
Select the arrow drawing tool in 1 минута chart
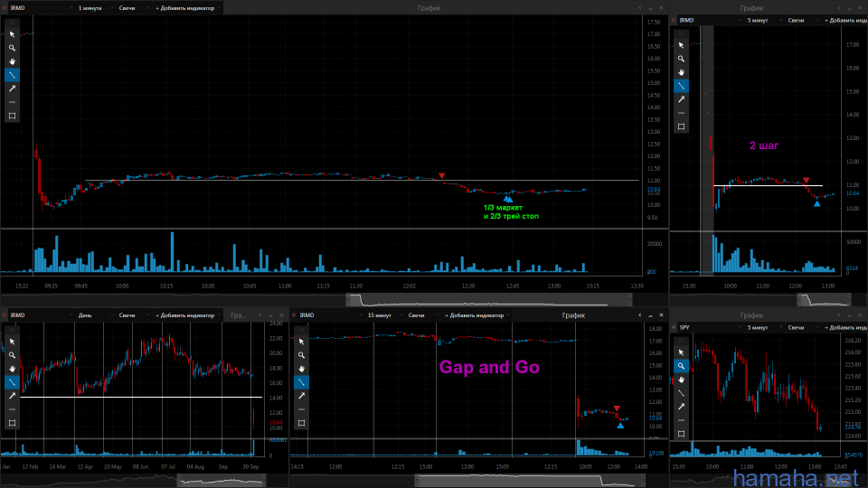click(12, 89)
